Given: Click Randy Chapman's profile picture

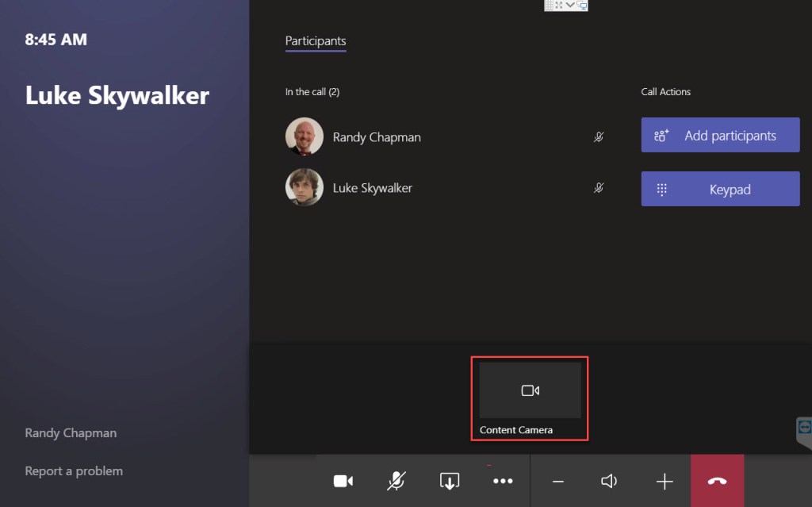Looking at the screenshot, I should point(304,136).
